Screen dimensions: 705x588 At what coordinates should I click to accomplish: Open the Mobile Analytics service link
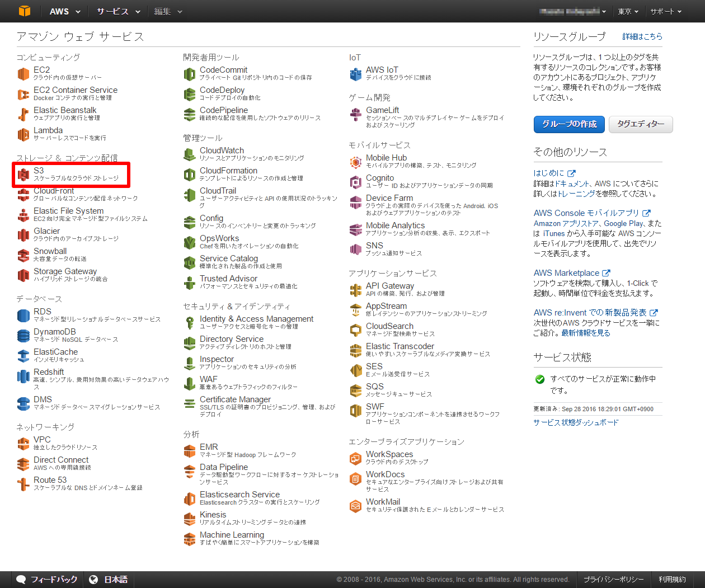396,225
